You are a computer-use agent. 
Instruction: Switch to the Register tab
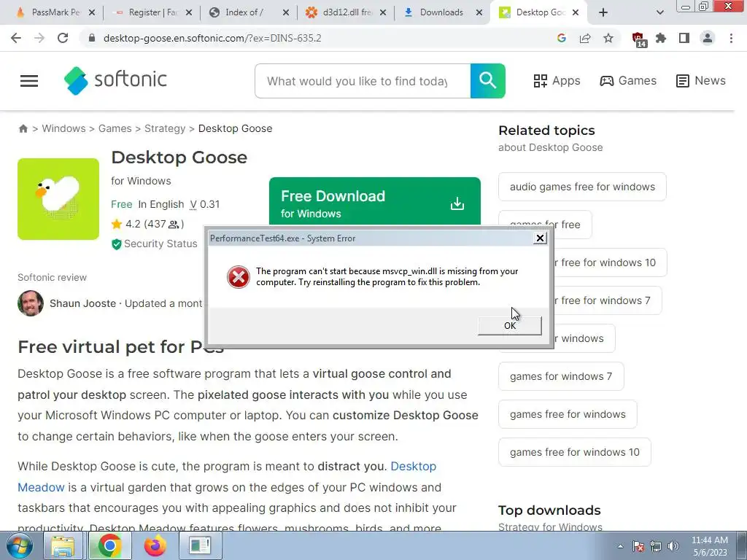(147, 12)
